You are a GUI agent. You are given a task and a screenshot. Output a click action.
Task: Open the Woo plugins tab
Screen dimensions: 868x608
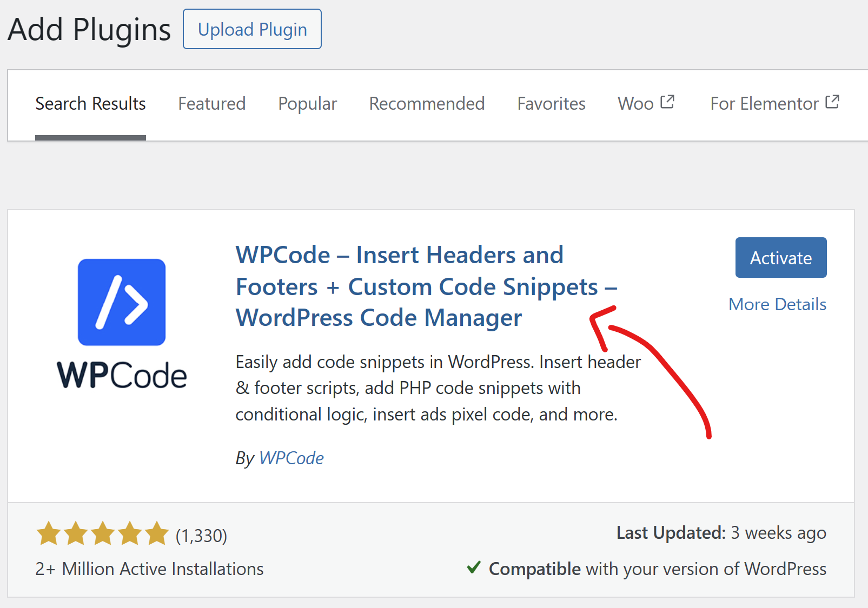coord(635,104)
